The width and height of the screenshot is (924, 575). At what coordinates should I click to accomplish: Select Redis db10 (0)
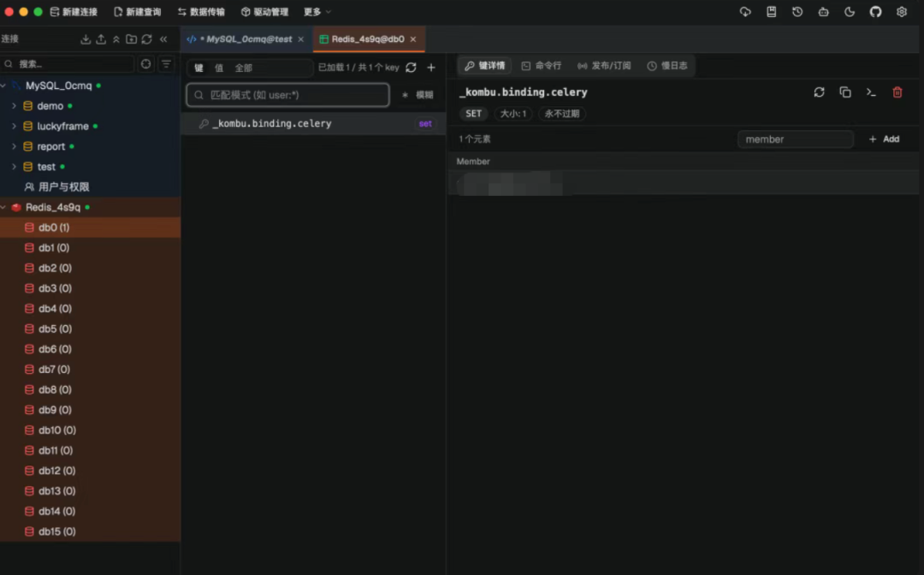pos(90,430)
